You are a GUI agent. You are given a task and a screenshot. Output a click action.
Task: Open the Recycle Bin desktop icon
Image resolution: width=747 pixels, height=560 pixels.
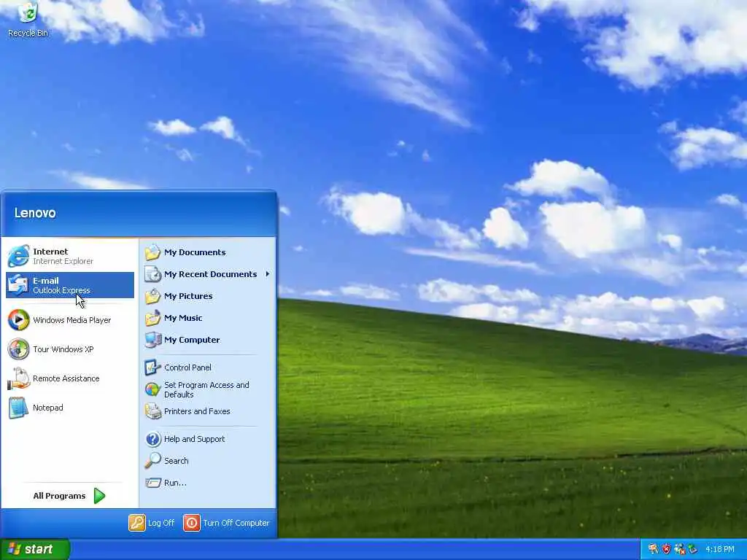28,19
